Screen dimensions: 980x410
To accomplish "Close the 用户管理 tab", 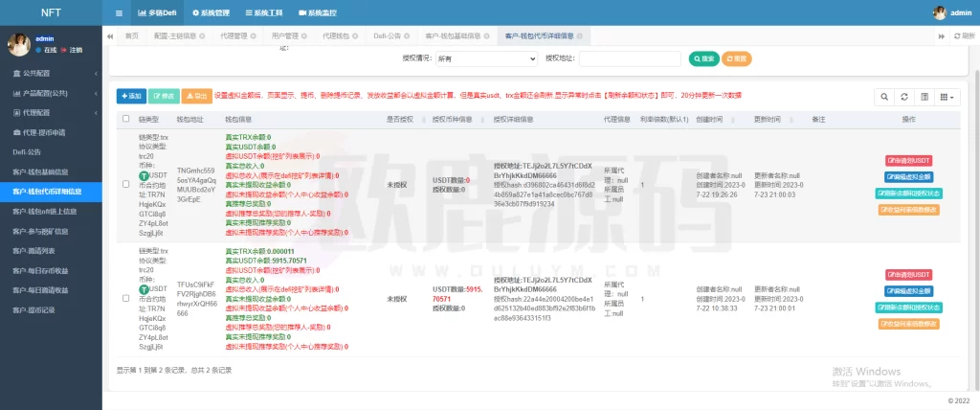I will pyautogui.click(x=304, y=36).
